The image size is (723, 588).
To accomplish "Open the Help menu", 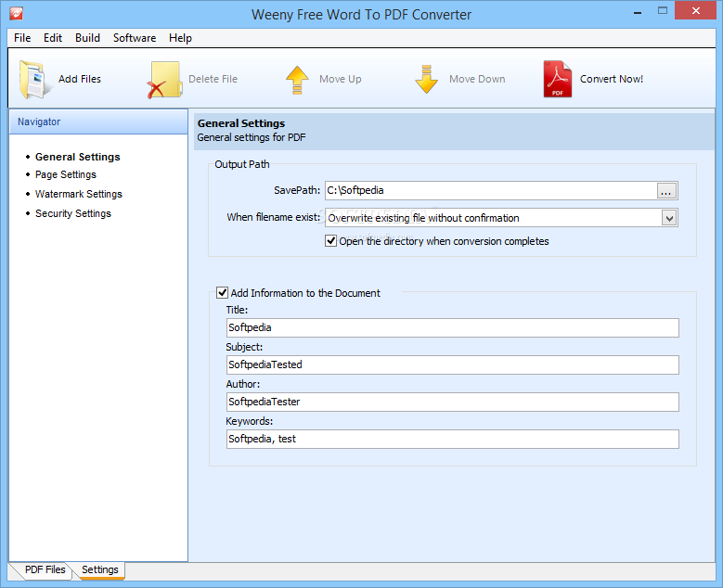I will click(x=180, y=38).
